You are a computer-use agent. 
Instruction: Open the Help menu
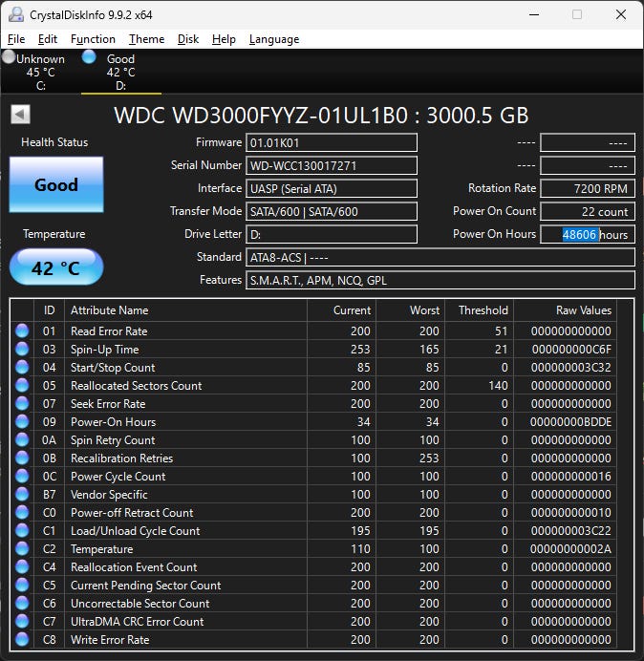tap(224, 39)
